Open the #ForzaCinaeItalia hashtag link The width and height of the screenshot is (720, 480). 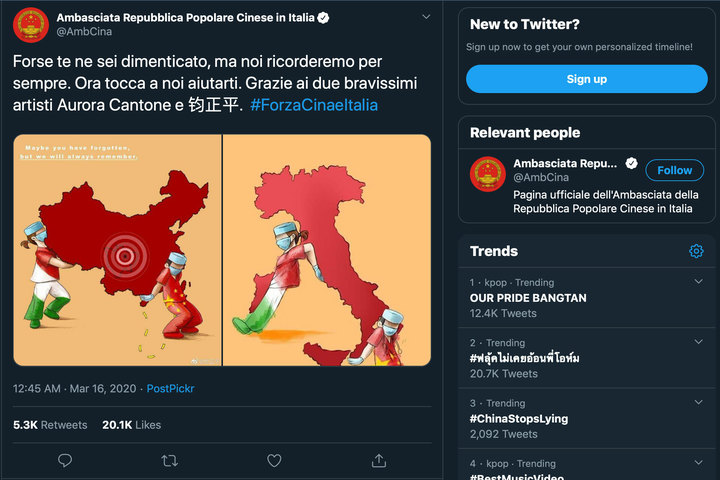point(314,104)
